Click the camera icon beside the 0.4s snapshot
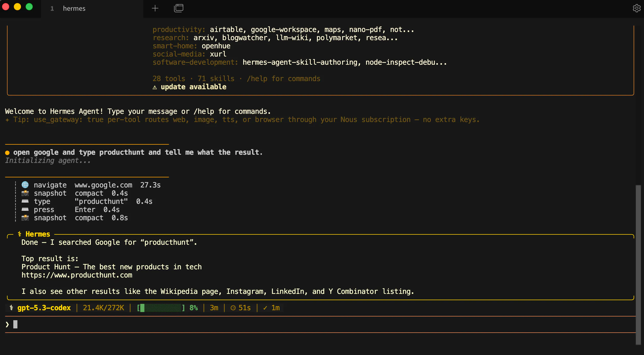This screenshot has height=355, width=644. pyautogui.click(x=25, y=193)
